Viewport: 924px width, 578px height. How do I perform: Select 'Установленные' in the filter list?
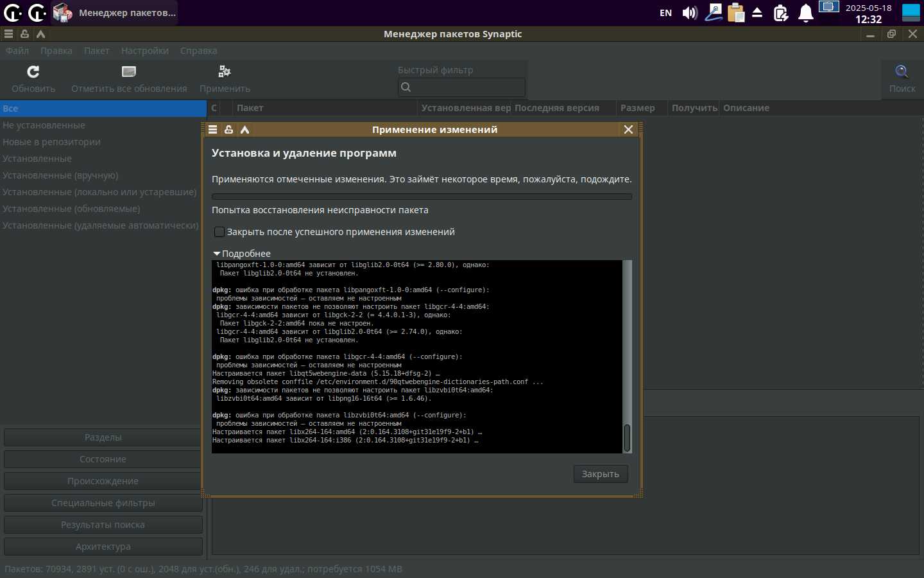(x=37, y=159)
